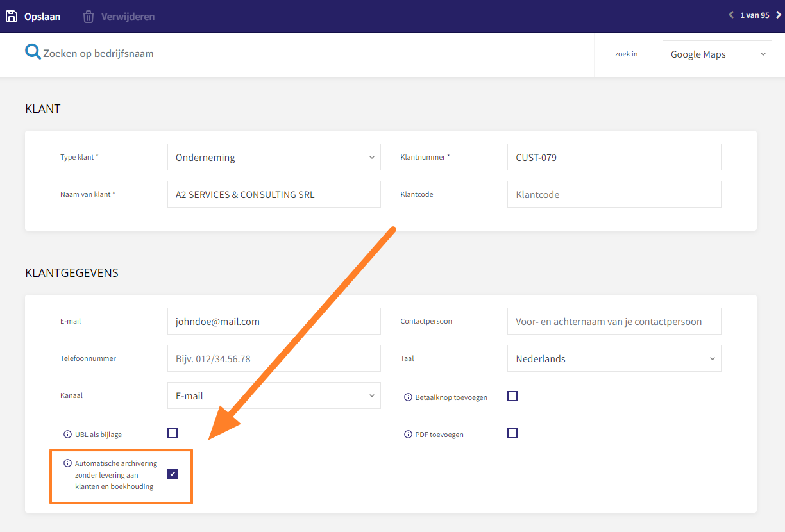Click the Telefoonnummer input field
785x532 pixels.
point(274,358)
